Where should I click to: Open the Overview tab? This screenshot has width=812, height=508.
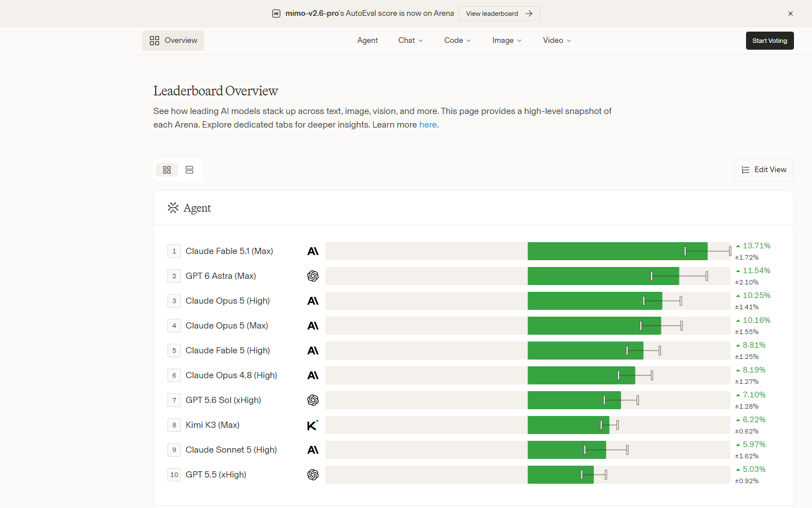coord(173,41)
